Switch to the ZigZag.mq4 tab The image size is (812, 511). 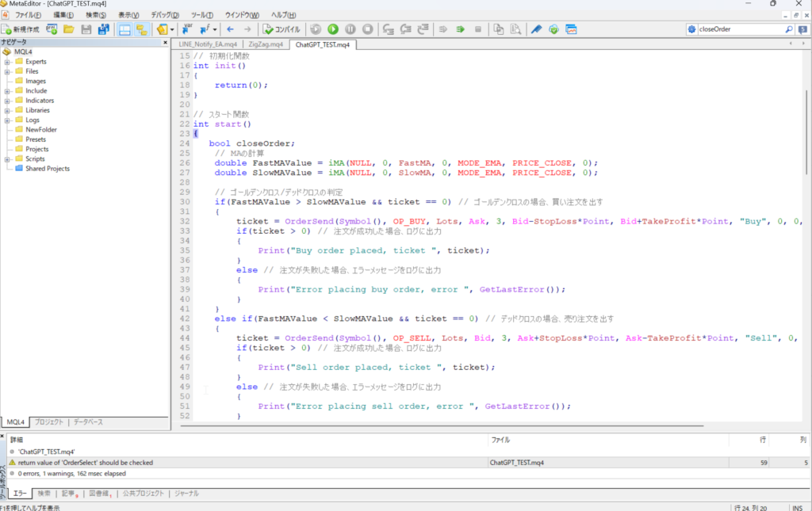point(266,44)
